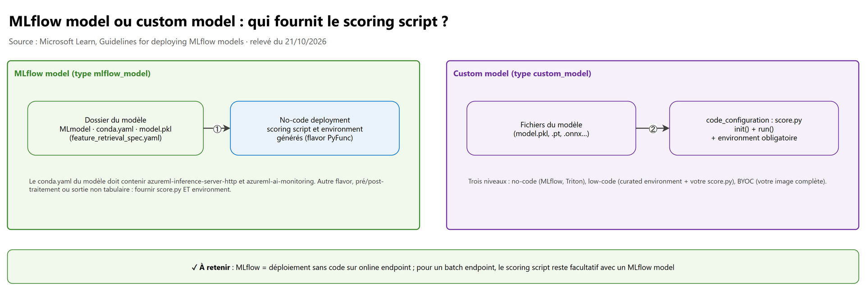Select the 'Dossier du modèle' box

[x=115, y=128]
